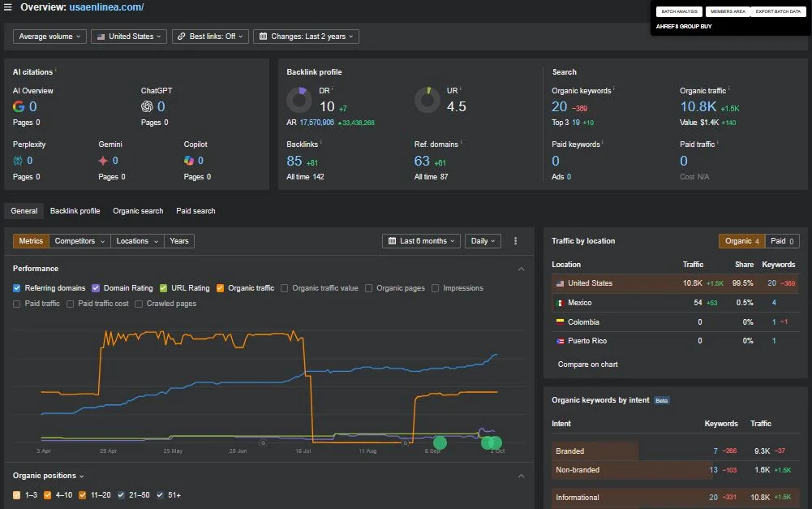The width and height of the screenshot is (812, 509).
Task: Toggle positions 51+ checkbox
Action: (160, 495)
